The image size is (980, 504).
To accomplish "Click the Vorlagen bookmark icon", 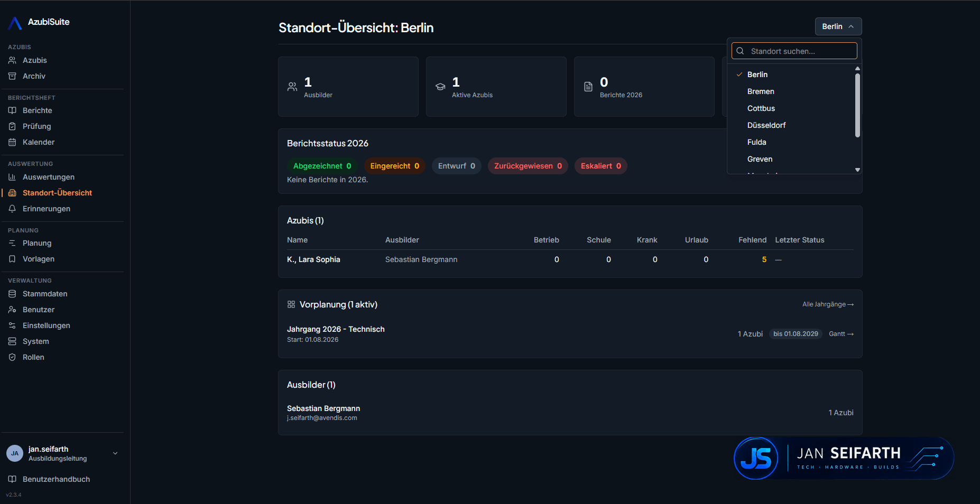I will point(12,259).
